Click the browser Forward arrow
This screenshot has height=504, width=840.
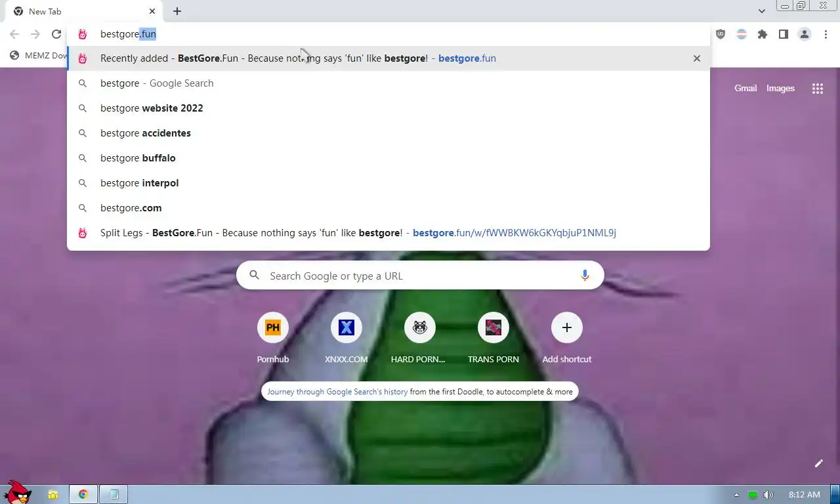(35, 34)
